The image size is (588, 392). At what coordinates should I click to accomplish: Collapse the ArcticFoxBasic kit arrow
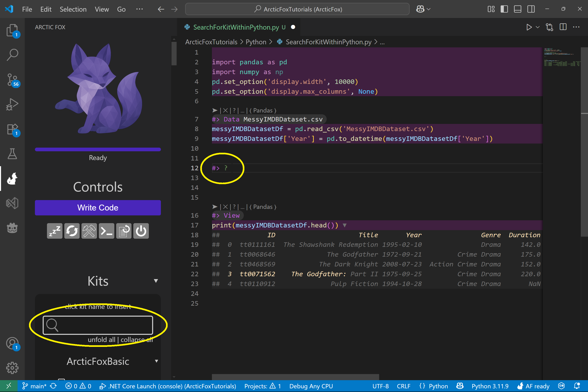point(156,361)
